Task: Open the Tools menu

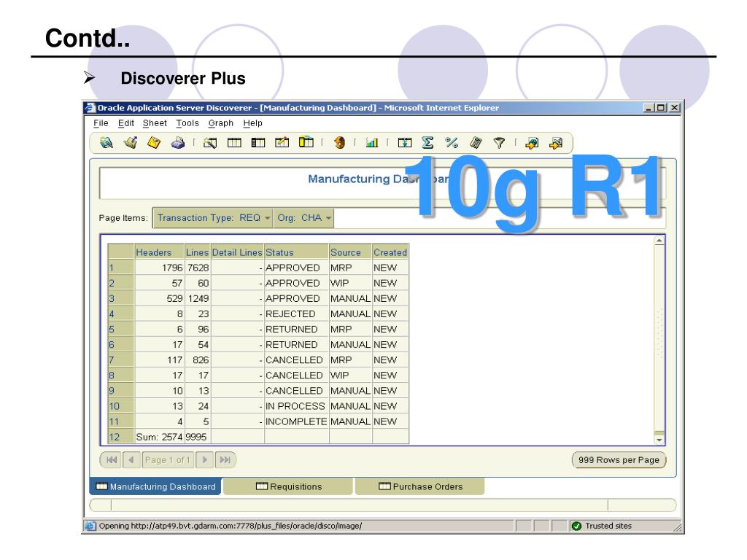Action: click(x=187, y=122)
